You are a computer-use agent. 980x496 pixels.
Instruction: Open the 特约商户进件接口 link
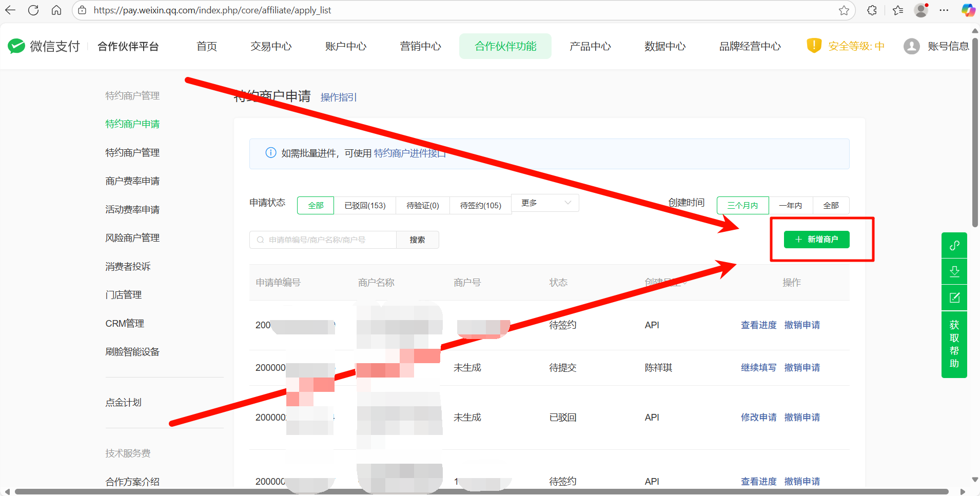pyautogui.click(x=409, y=153)
